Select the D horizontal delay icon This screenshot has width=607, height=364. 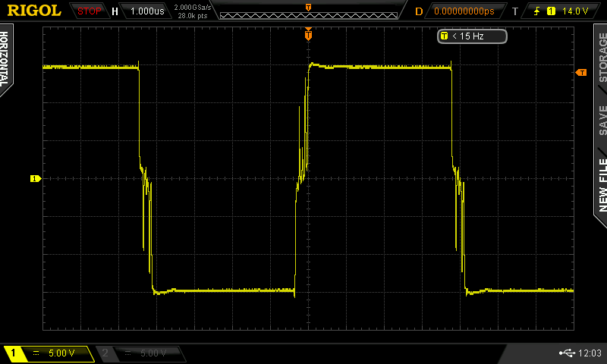419,11
